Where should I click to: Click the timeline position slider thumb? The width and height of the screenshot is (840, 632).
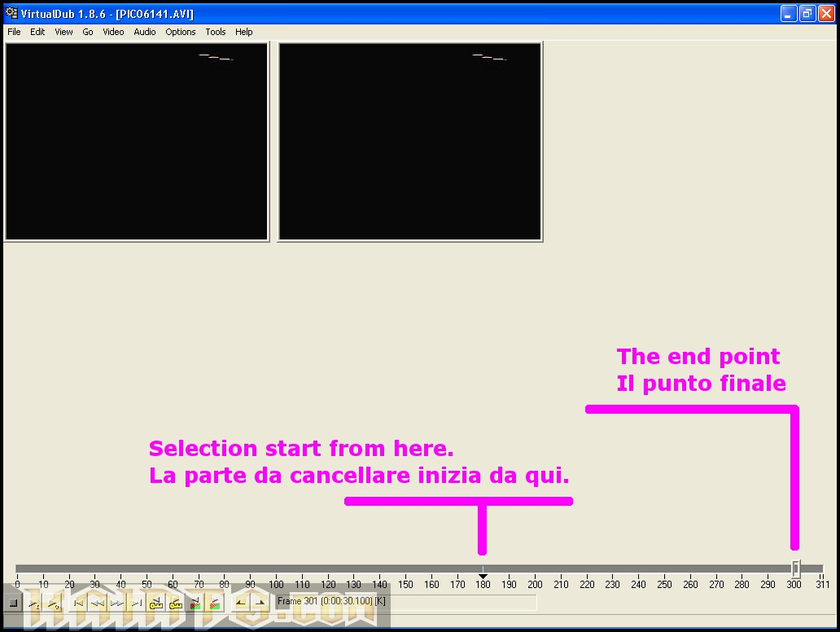pyautogui.click(x=796, y=568)
